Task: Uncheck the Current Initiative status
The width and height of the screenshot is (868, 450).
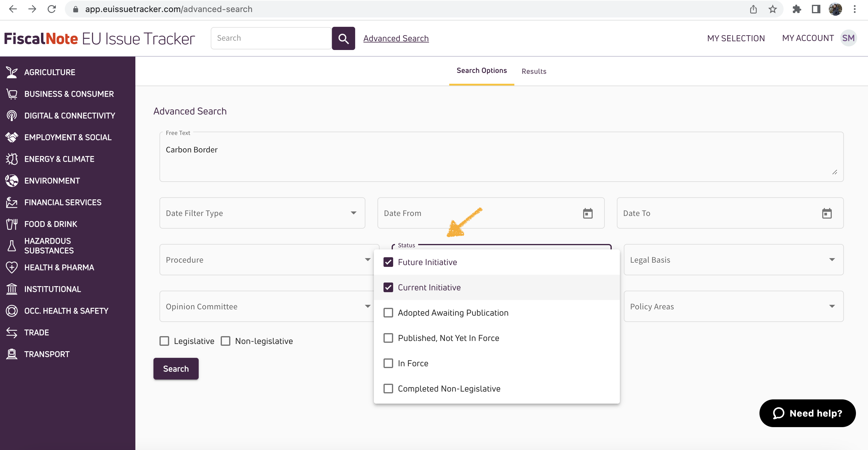Action: click(388, 287)
